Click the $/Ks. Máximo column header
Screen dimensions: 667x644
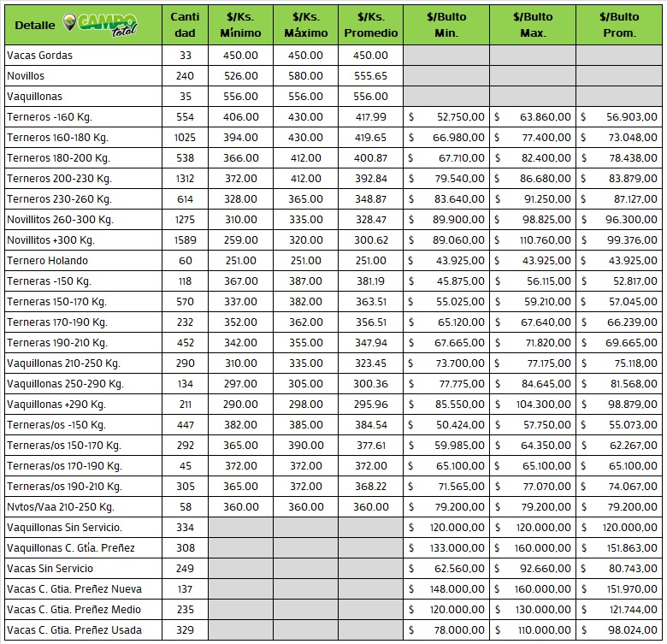coord(305,25)
